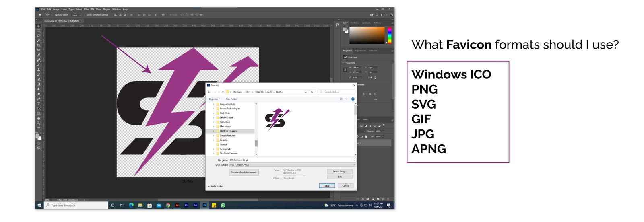Open the Save as type dropdown

(x=292, y=165)
